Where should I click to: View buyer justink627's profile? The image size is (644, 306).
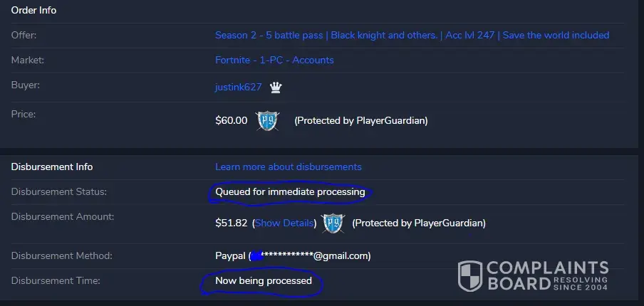point(239,88)
